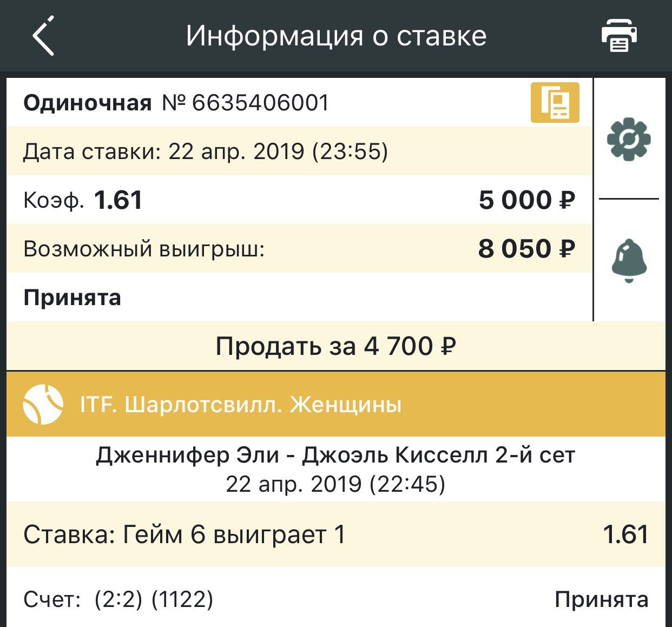Screen dimensions: 672x627
Task: Tap 'Принята' status beside the score
Action: (601, 599)
